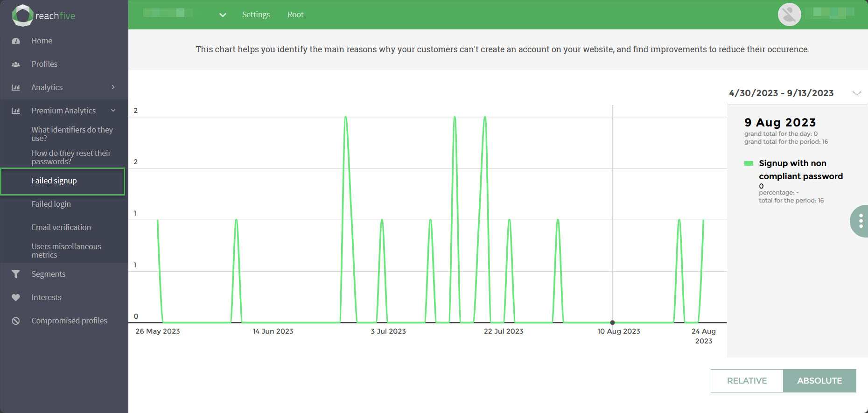Open 'What identifiers do they use?' report

pos(72,134)
